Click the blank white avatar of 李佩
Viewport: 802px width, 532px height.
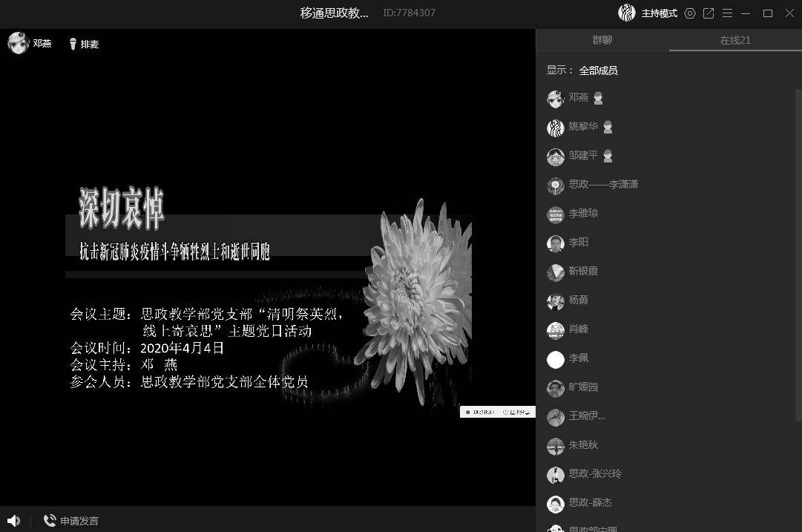tap(556, 360)
